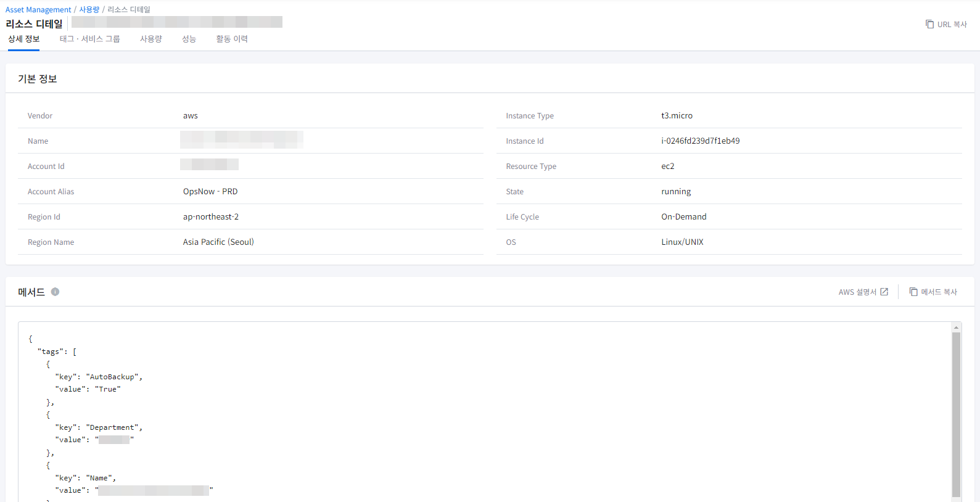This screenshot has width=980, height=502.
Task: Click the Instance Id value i-0246fd239d7f1eb49
Action: (x=700, y=141)
